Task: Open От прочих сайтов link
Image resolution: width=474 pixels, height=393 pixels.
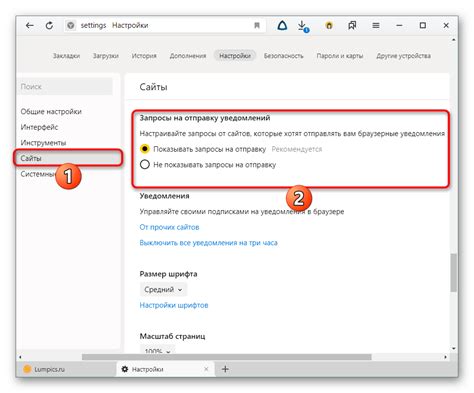Action: tap(169, 227)
